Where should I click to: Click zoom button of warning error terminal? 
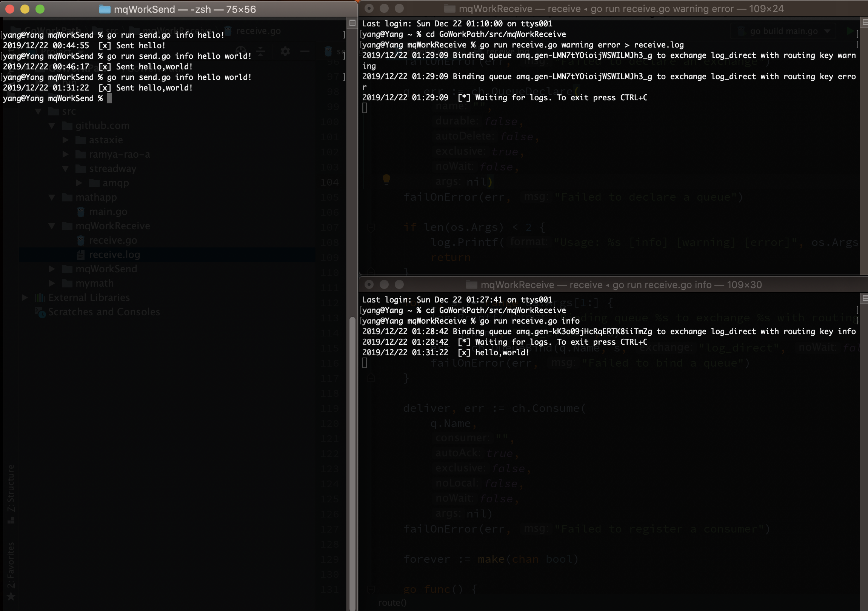(x=399, y=8)
